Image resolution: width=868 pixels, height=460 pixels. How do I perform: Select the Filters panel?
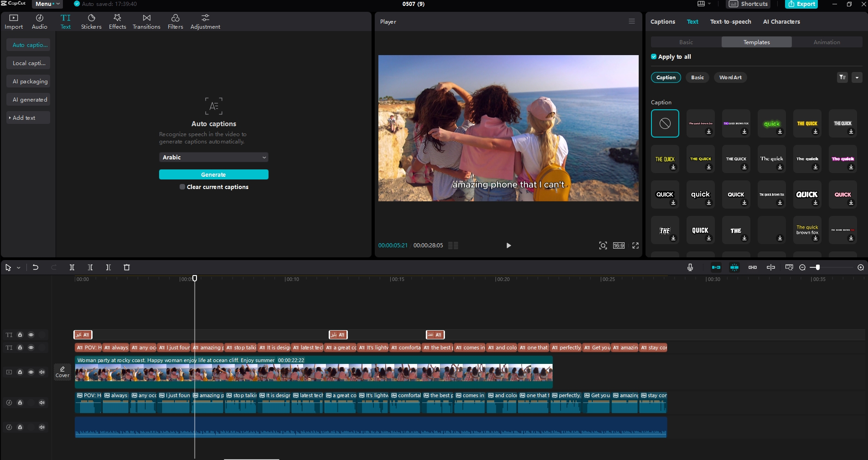pyautogui.click(x=175, y=21)
